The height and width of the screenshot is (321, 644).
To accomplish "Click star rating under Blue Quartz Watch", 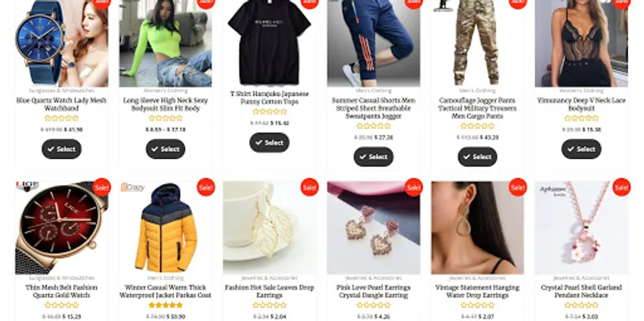I will pos(62,118).
